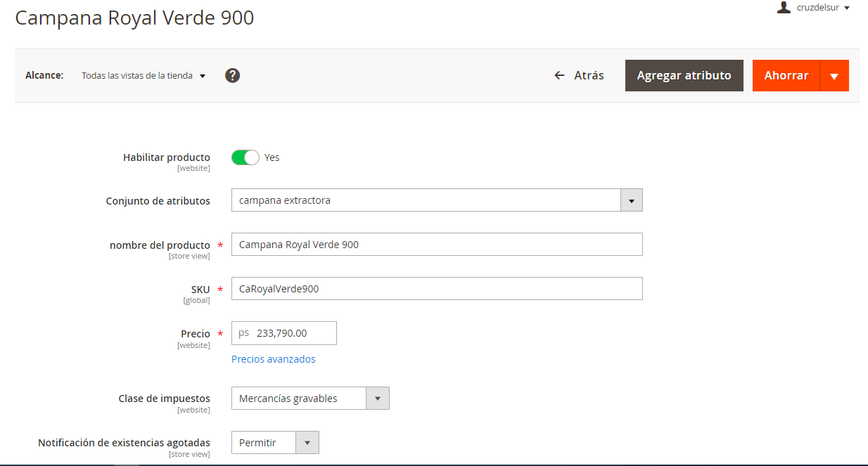Image resolution: width=868 pixels, height=466 pixels.
Task: Expand the Conjunto de atributos dropdown
Action: [x=631, y=200]
